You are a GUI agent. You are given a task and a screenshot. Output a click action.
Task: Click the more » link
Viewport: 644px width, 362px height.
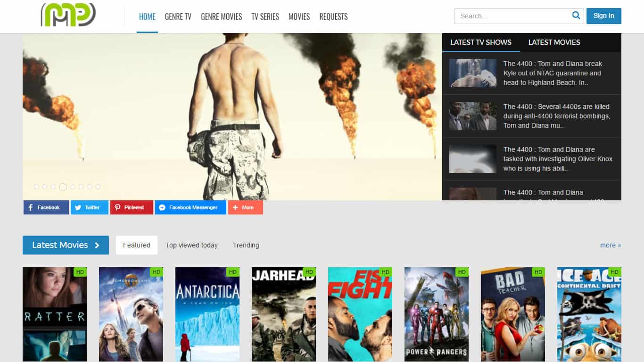[610, 245]
